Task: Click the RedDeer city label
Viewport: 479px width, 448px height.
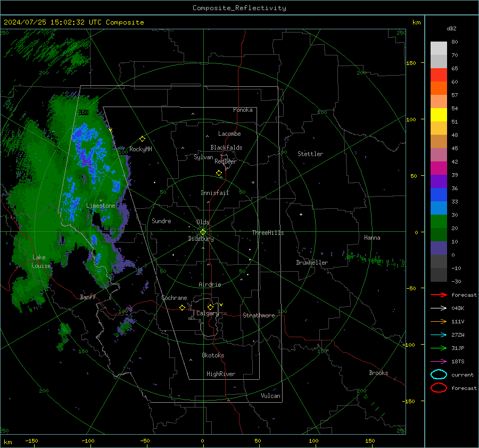Action: (x=226, y=161)
